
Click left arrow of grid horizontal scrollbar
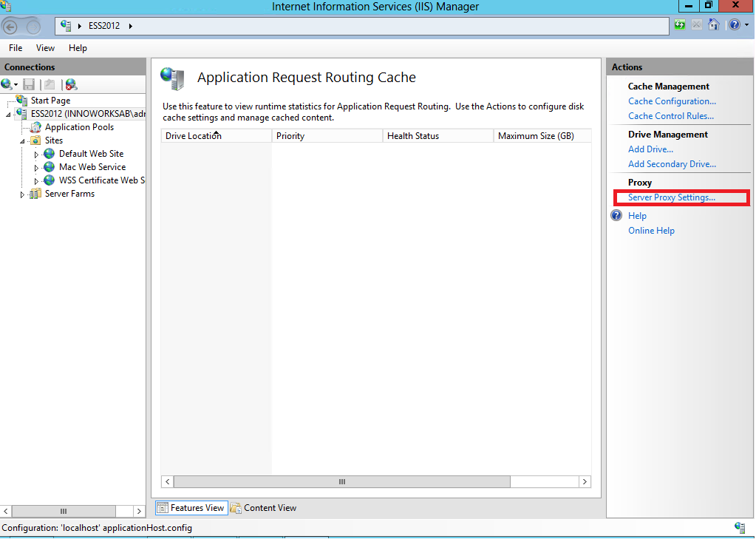[x=167, y=481]
